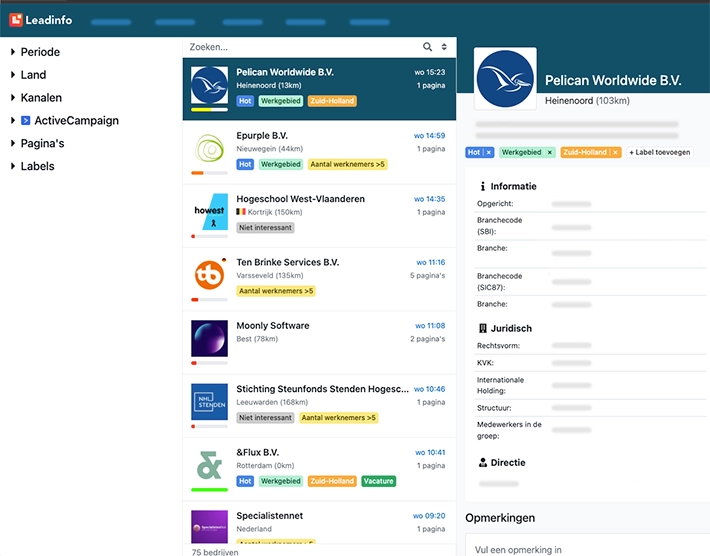Remove Hot label in detail panel
Image resolution: width=710 pixels, height=556 pixels.
click(489, 153)
